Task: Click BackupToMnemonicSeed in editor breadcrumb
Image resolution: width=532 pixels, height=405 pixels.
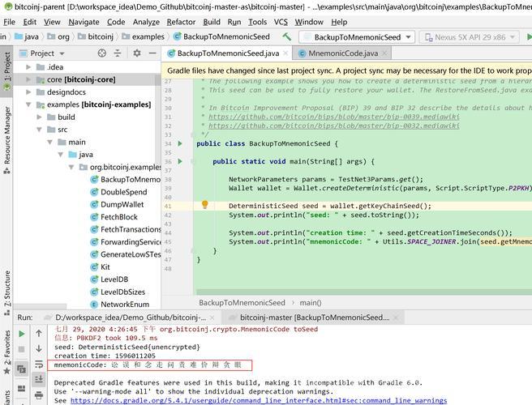Action: 242,303
